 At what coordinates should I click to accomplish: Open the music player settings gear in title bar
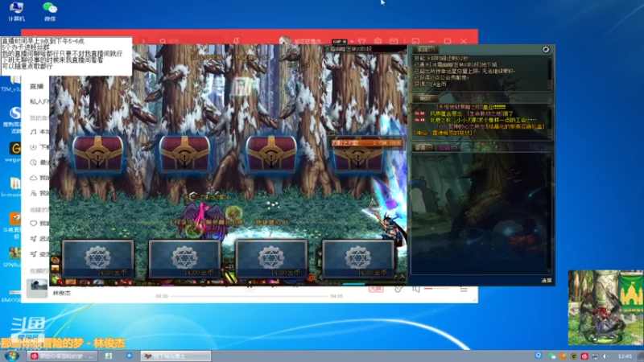pyautogui.click(x=378, y=41)
